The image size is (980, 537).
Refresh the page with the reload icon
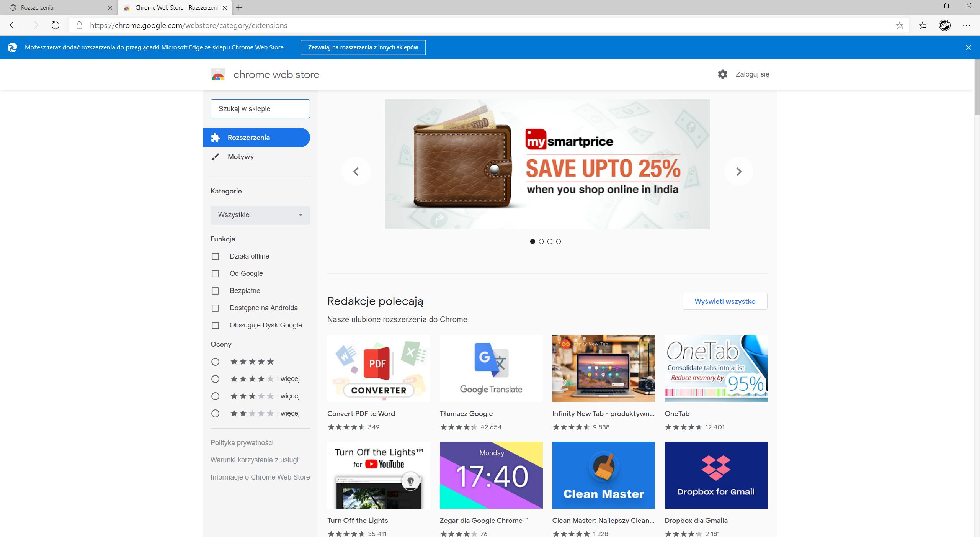tap(56, 25)
